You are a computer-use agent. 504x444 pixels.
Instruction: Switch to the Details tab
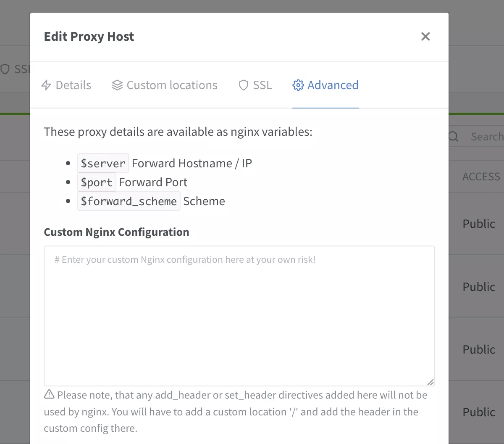tap(73, 85)
